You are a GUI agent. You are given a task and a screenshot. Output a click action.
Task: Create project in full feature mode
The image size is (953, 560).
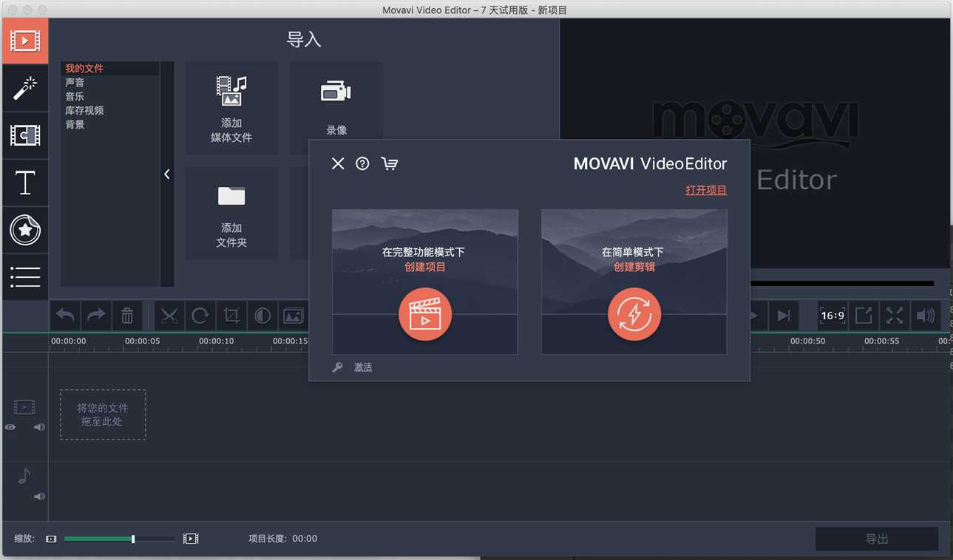(x=425, y=281)
